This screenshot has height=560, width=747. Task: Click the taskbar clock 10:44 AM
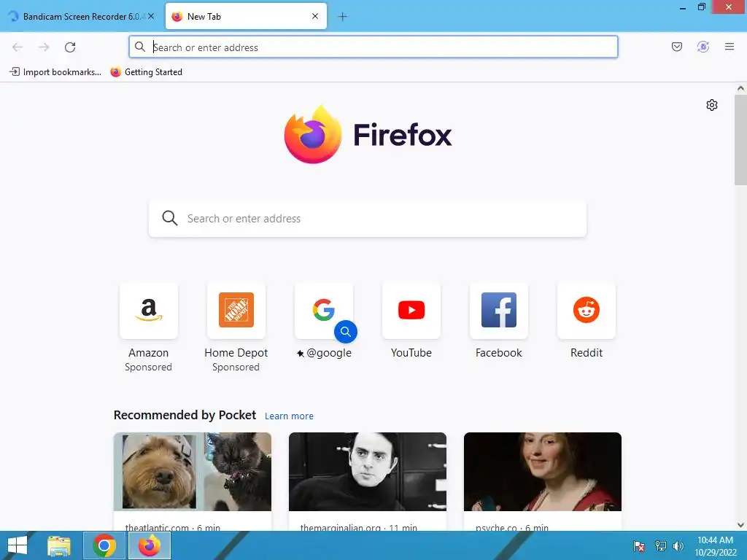click(715, 545)
